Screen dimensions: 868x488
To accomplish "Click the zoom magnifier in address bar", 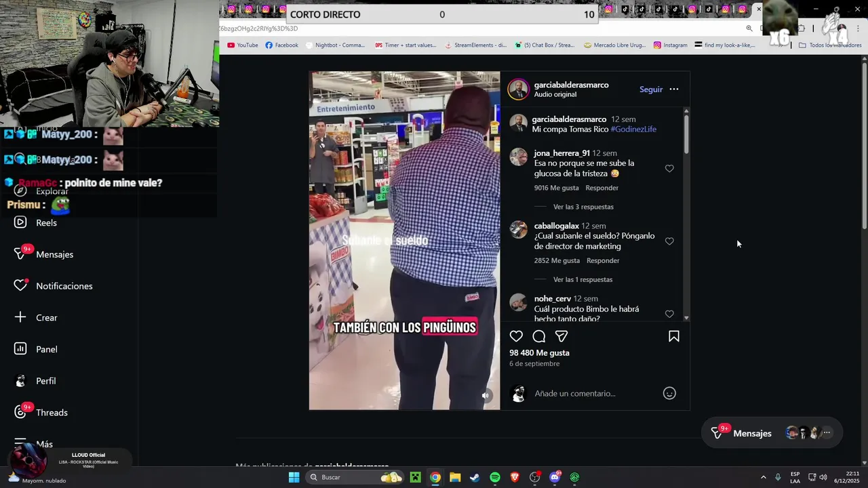I will 749,28.
